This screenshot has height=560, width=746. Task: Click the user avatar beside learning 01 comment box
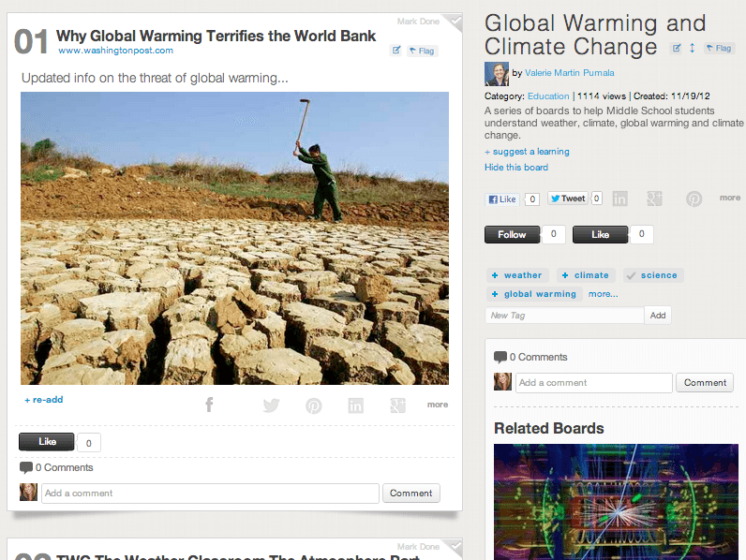[x=28, y=493]
